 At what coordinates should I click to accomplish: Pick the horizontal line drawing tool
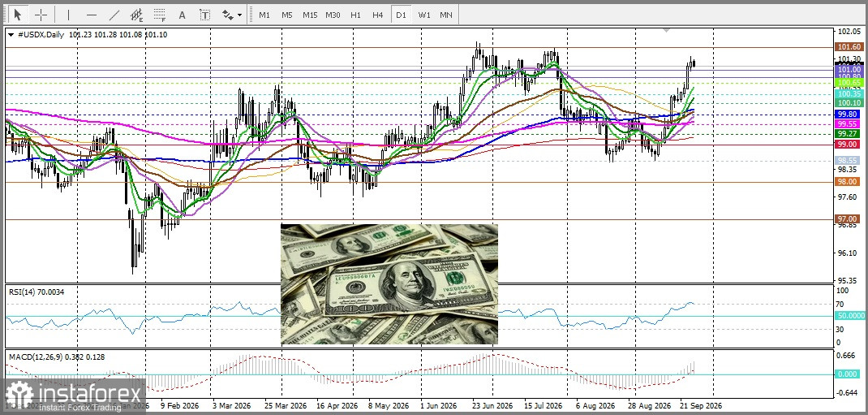[x=92, y=15]
